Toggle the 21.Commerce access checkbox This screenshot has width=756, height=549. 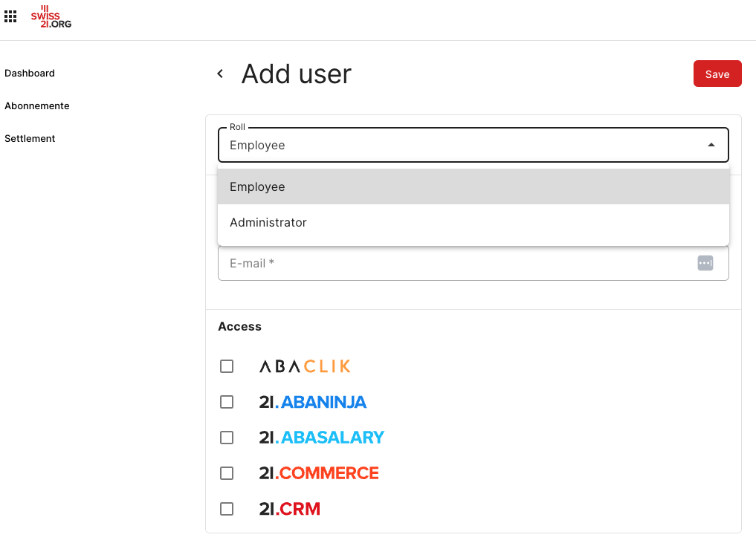(x=227, y=473)
